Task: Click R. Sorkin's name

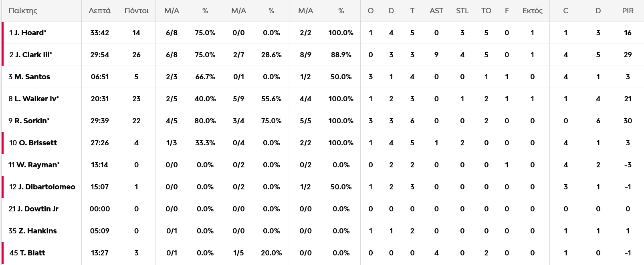Action: [x=32, y=121]
